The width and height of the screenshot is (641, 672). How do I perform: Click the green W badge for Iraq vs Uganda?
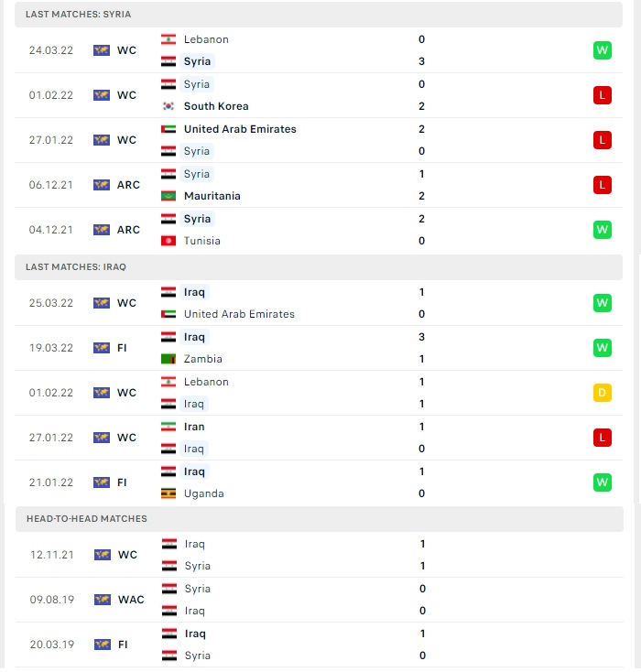602,482
